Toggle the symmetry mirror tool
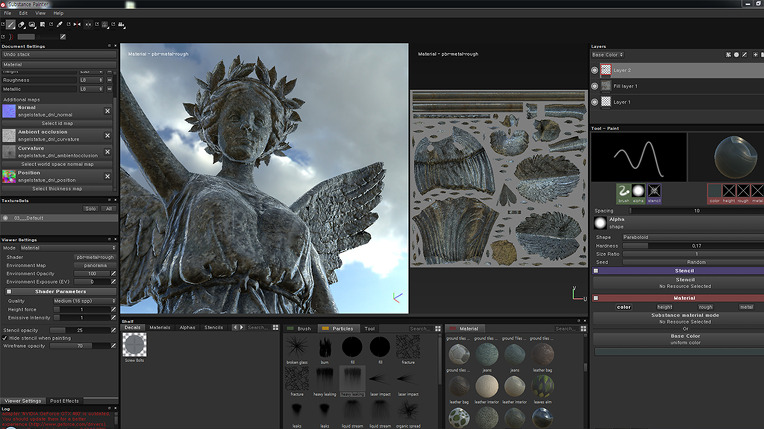764x429 pixels. tap(77, 24)
